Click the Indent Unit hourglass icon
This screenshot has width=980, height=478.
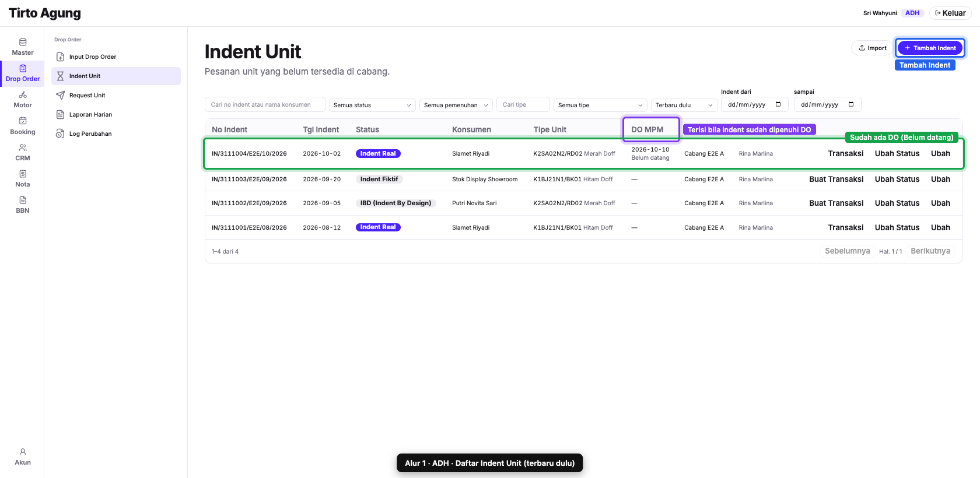click(x=60, y=76)
